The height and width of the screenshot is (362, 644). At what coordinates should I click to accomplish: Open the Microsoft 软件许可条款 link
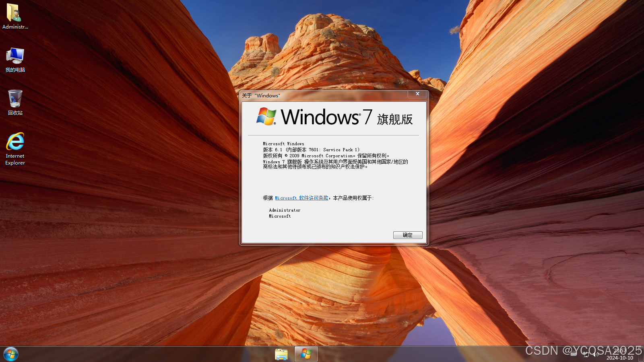[x=301, y=198]
